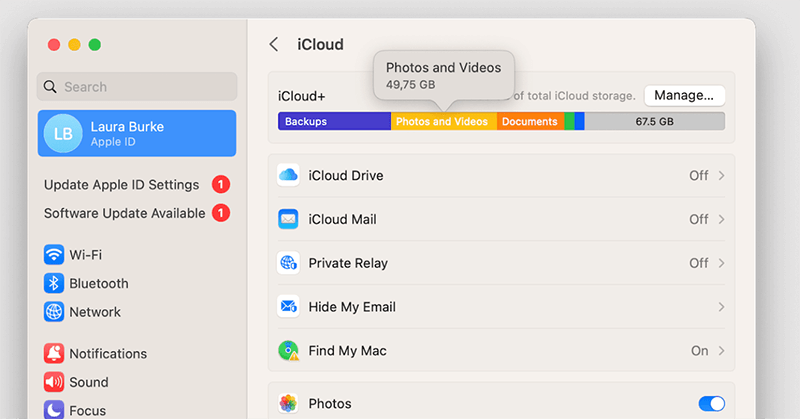This screenshot has height=419, width=800.
Task: Click the Photos flower icon
Action: (288, 404)
